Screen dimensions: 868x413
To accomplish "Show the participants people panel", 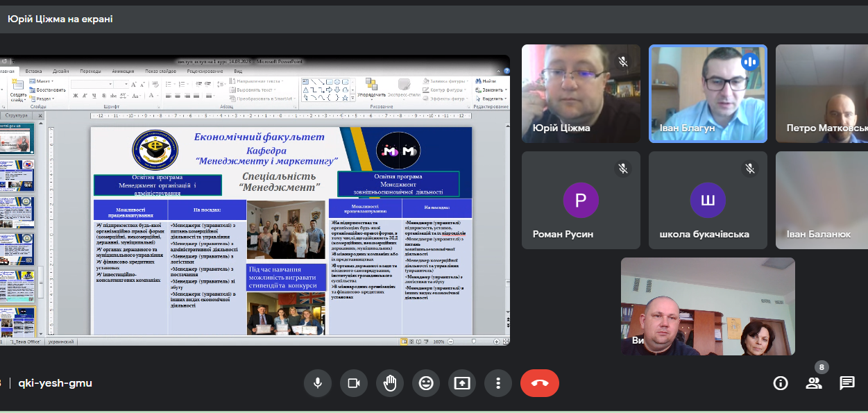I will tap(814, 383).
